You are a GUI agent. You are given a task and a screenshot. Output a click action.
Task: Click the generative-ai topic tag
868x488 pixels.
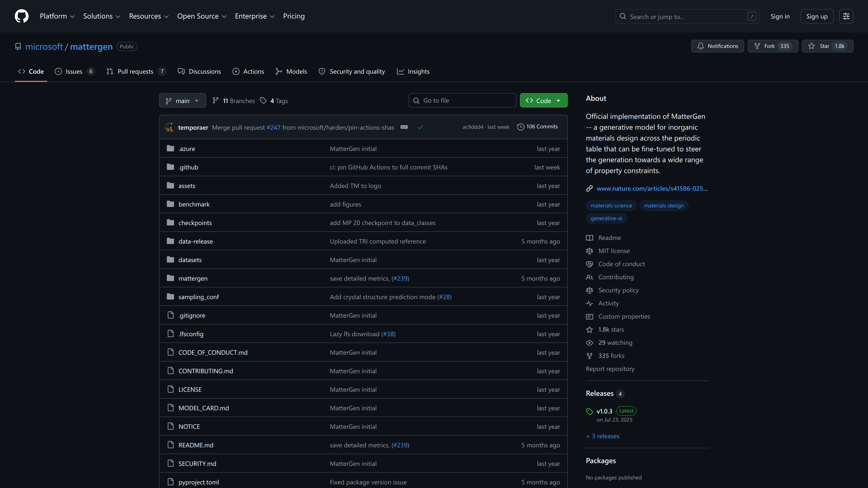(x=606, y=218)
